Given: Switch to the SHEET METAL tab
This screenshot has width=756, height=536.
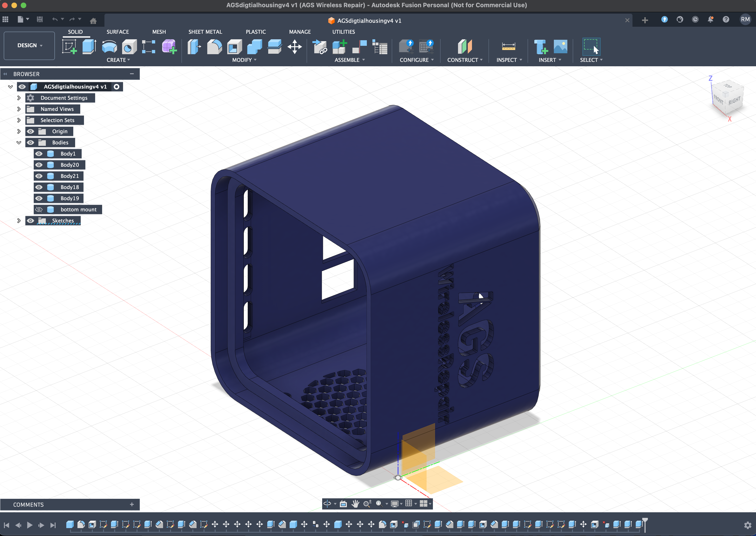Looking at the screenshot, I should point(205,32).
